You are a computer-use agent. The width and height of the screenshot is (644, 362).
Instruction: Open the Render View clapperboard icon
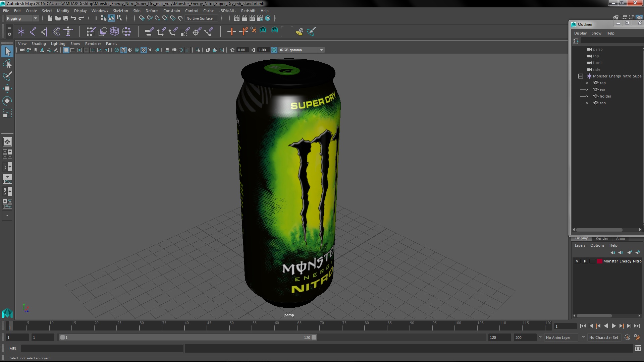coord(236,18)
